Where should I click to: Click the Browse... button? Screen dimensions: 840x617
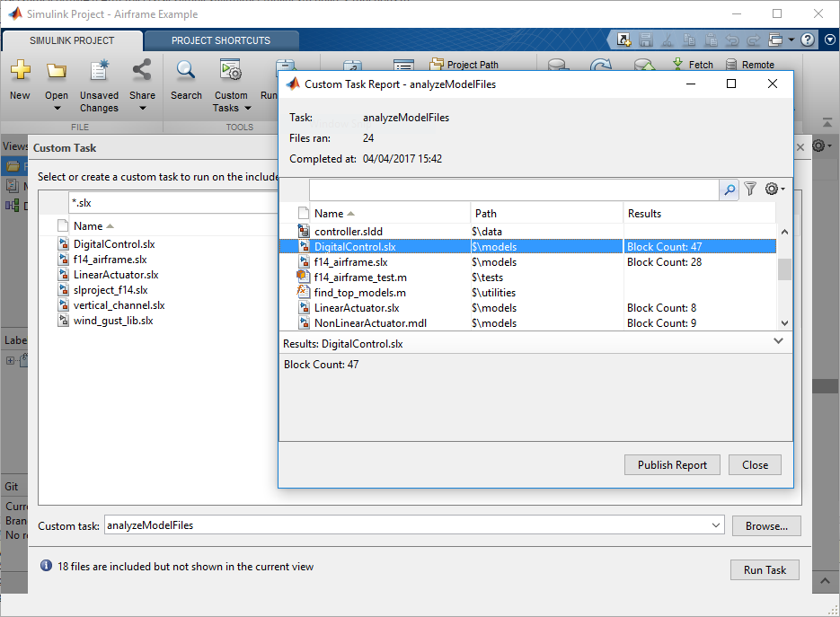pyautogui.click(x=766, y=526)
